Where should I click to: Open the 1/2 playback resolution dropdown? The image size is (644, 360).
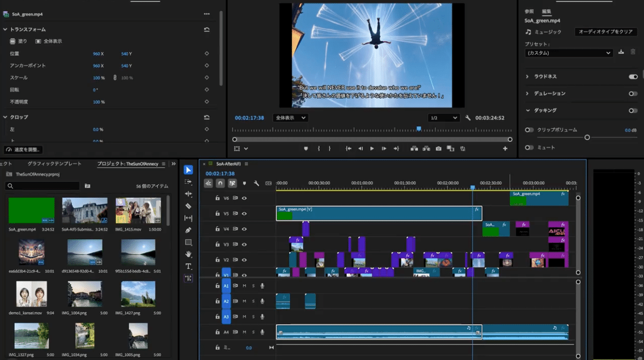[443, 118]
